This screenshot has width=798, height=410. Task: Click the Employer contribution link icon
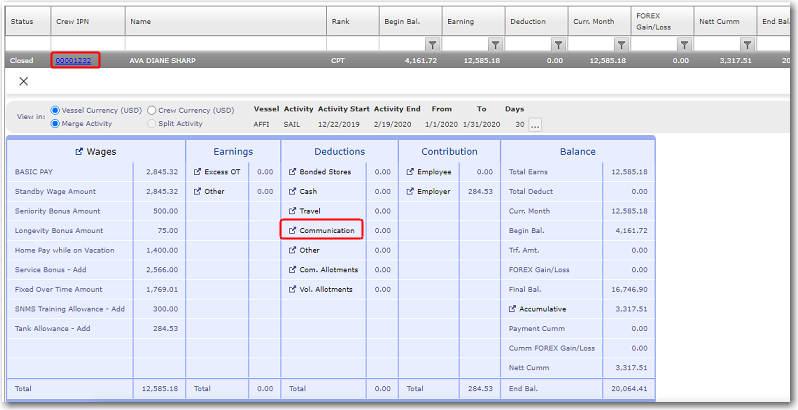point(409,191)
